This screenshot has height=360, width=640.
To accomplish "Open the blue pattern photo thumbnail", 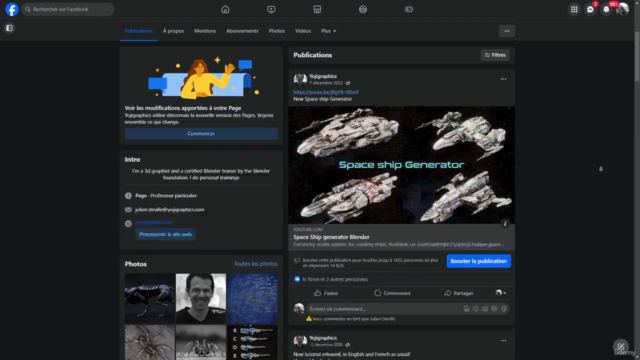I will click(252, 298).
